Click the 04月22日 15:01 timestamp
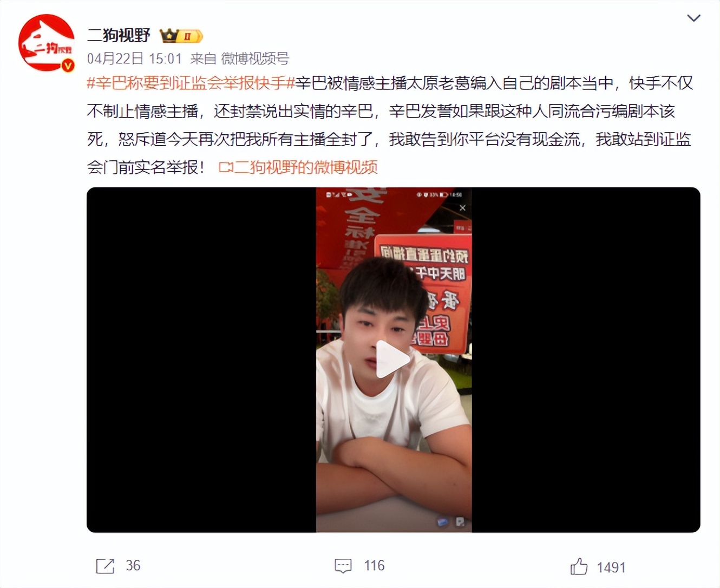This screenshot has height=588, width=720. click(x=134, y=58)
